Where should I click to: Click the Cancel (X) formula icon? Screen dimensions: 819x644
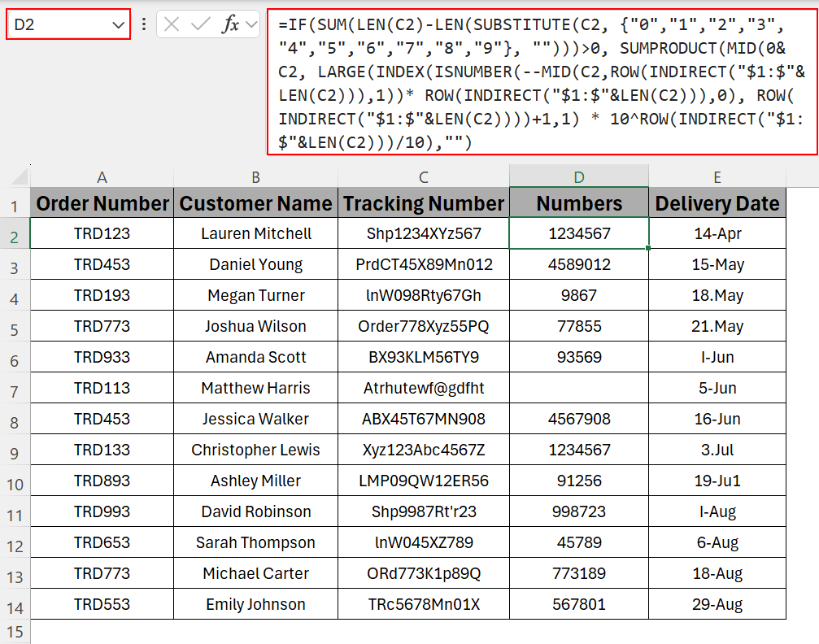pos(172,24)
